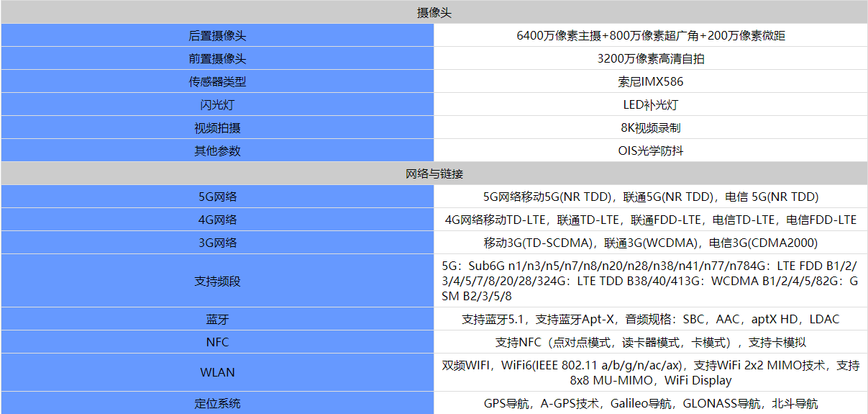Select the 8K视频录制 value
Image resolution: width=868 pixels, height=414 pixels.
tap(651, 127)
